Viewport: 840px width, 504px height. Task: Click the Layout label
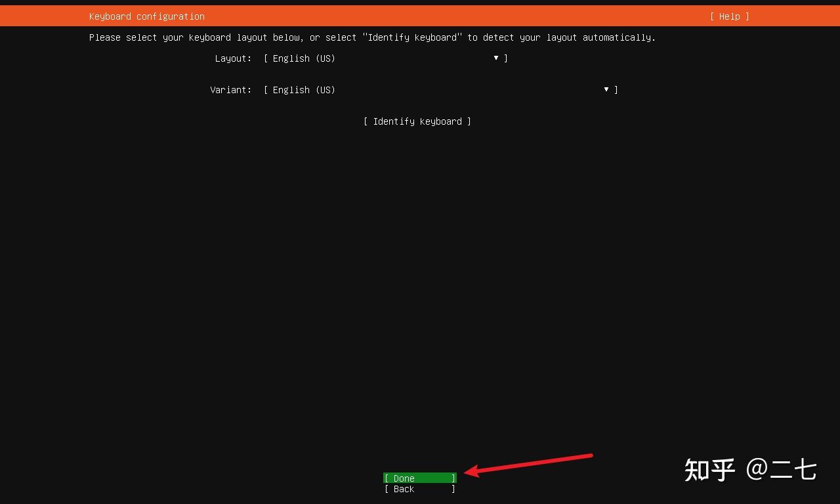pos(233,58)
